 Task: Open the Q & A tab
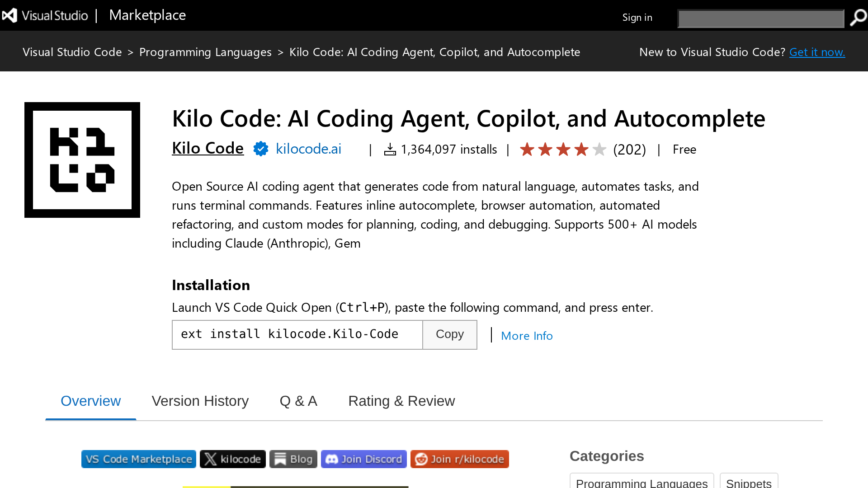pyautogui.click(x=298, y=401)
